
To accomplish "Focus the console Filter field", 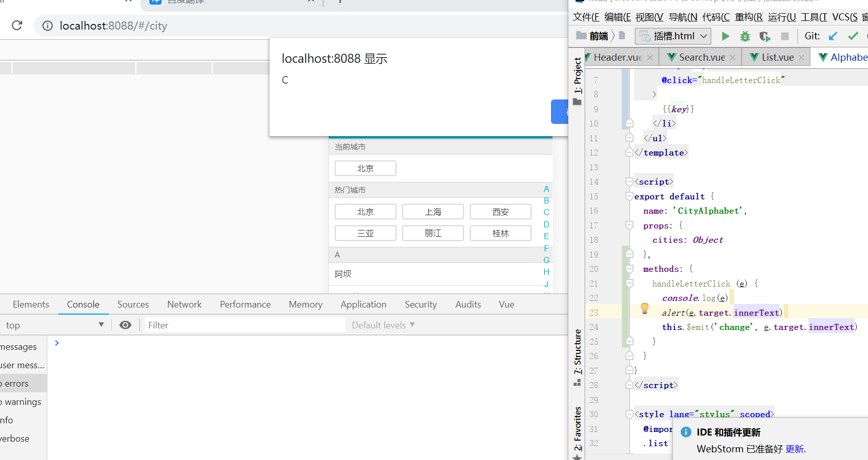I will click(245, 325).
